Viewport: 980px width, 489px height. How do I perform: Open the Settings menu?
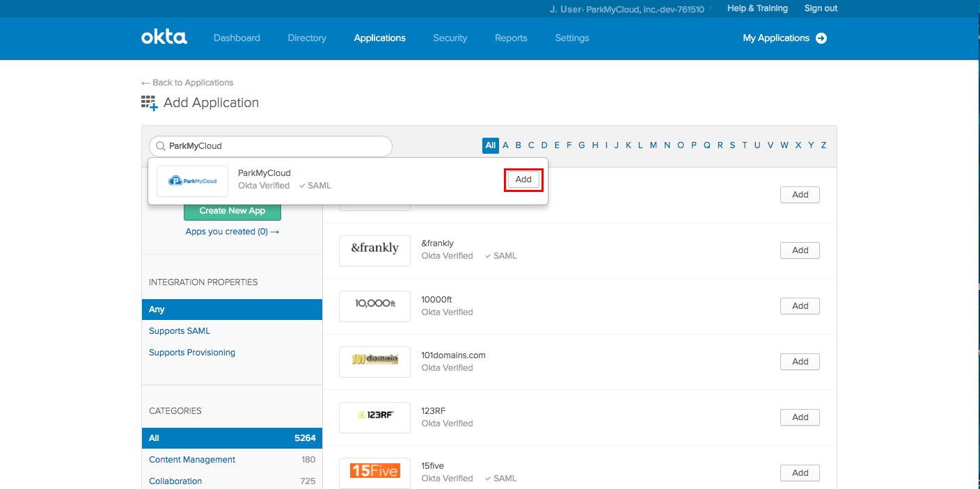click(x=572, y=38)
